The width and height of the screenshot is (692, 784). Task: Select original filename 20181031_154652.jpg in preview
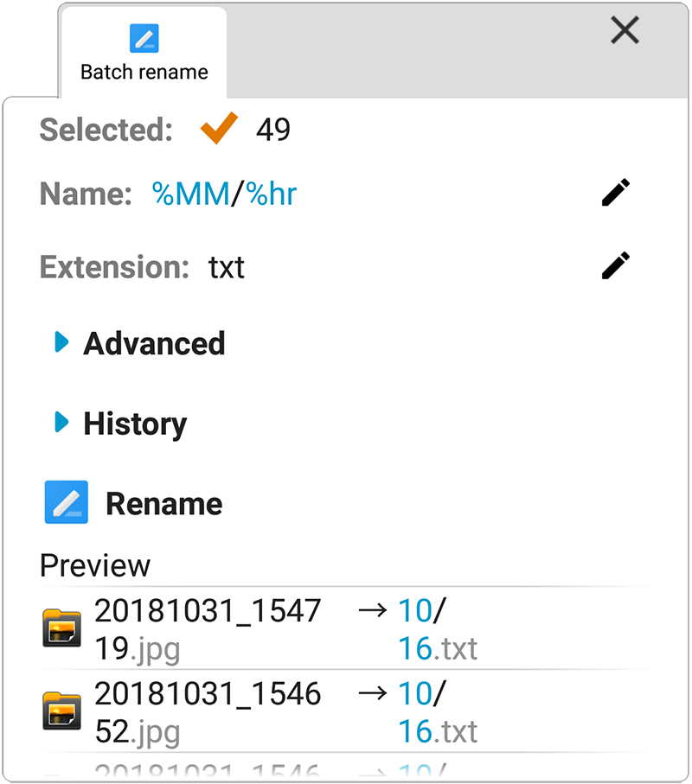pyautogui.click(x=208, y=712)
